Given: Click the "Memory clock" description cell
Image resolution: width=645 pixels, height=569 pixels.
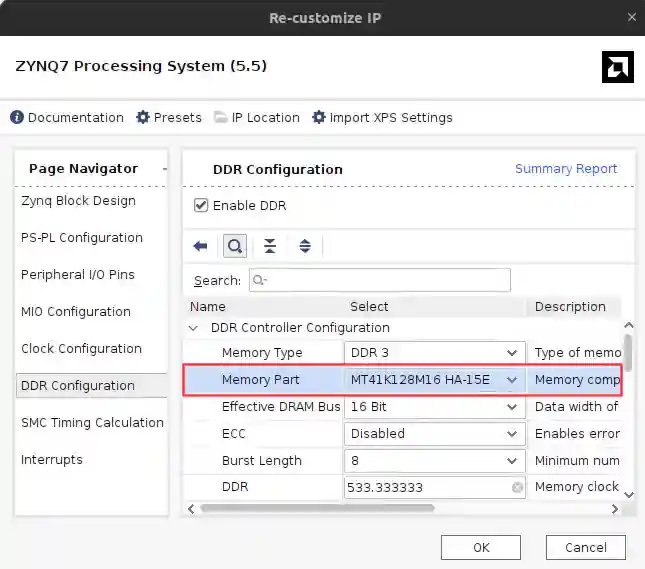Looking at the screenshot, I should pos(577,487).
